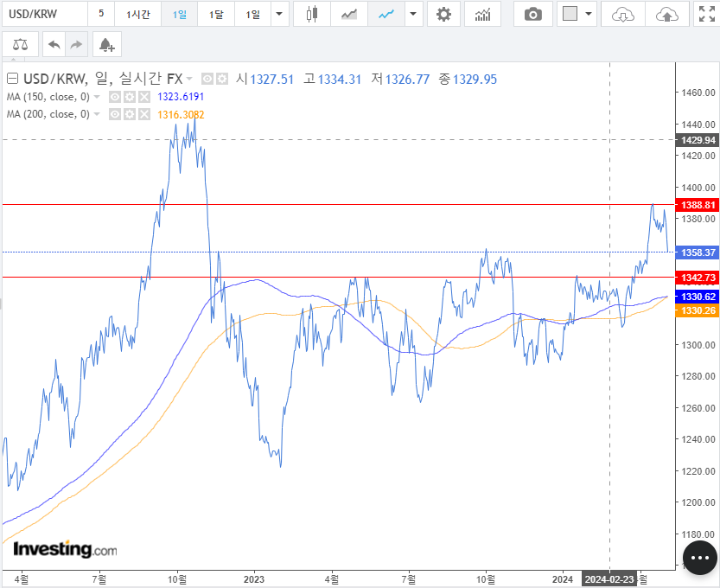Open the compare symbols scales icon
Viewport: 720px width, 588px height.
point(20,45)
